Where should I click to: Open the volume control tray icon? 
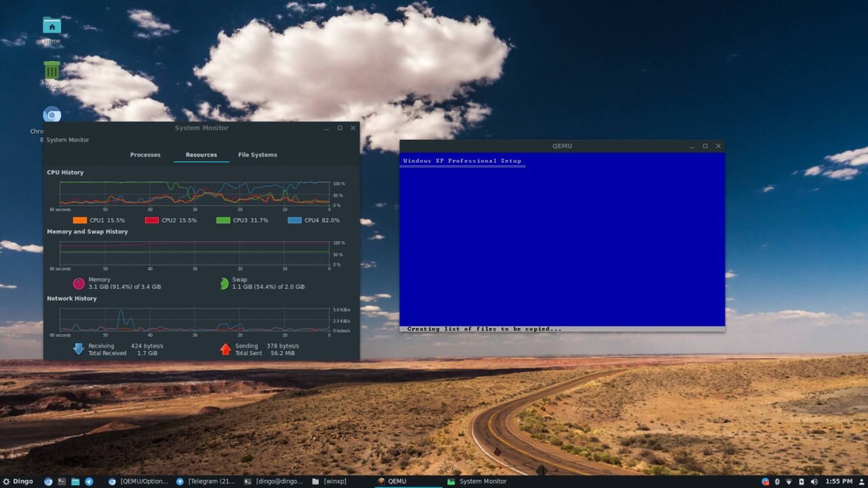814,481
